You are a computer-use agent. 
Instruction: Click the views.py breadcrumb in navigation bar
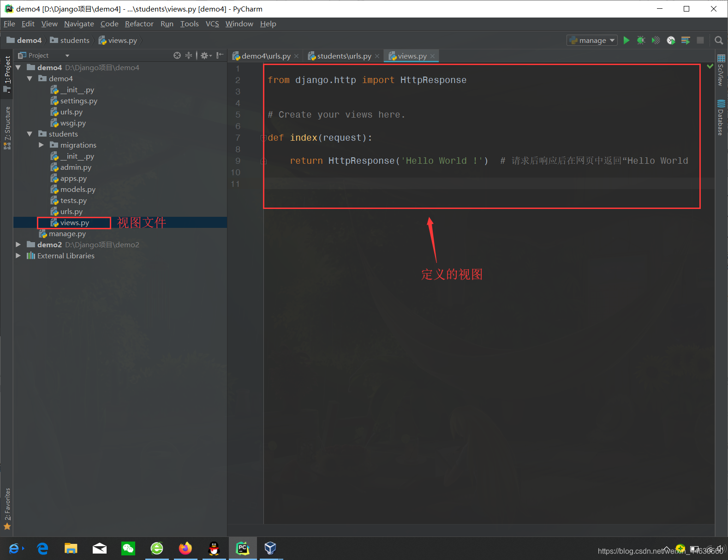tap(118, 40)
